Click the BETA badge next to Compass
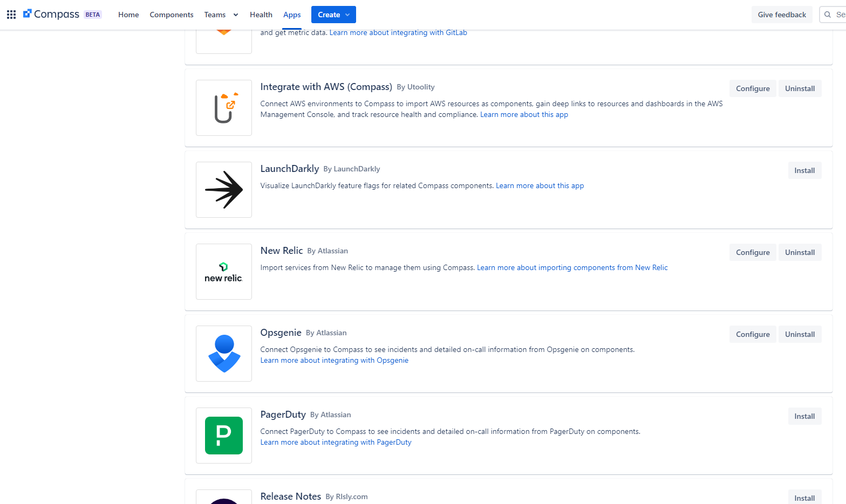The width and height of the screenshot is (846, 504). (x=93, y=15)
